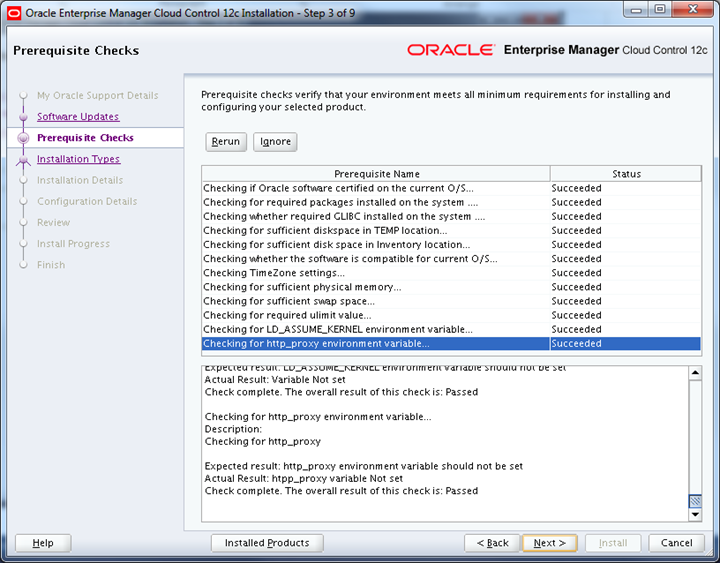The height and width of the screenshot is (563, 720).
Task: Click the Configuration Details step
Action: pyautogui.click(x=87, y=201)
